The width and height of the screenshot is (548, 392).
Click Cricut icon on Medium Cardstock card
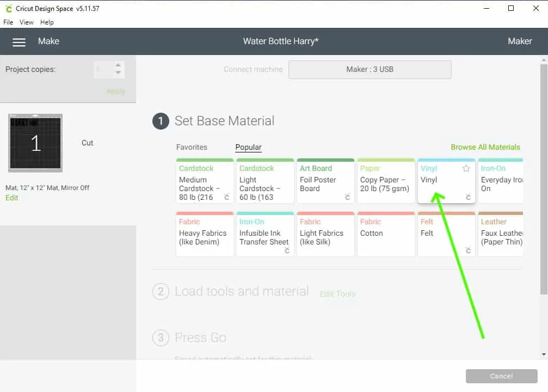pos(226,197)
